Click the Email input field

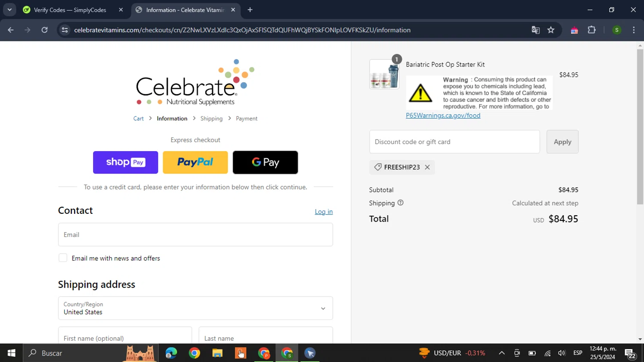pos(195,234)
